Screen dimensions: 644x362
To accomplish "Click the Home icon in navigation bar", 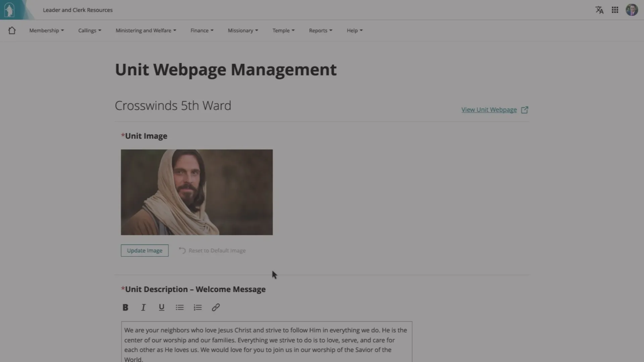I will click(12, 31).
